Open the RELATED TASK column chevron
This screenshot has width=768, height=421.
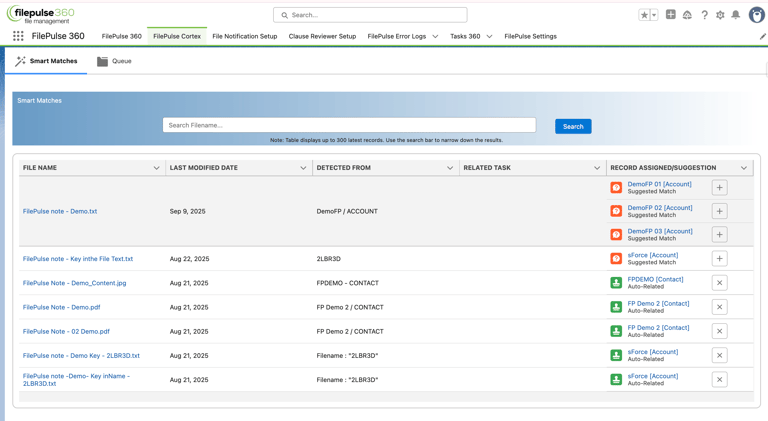597,168
